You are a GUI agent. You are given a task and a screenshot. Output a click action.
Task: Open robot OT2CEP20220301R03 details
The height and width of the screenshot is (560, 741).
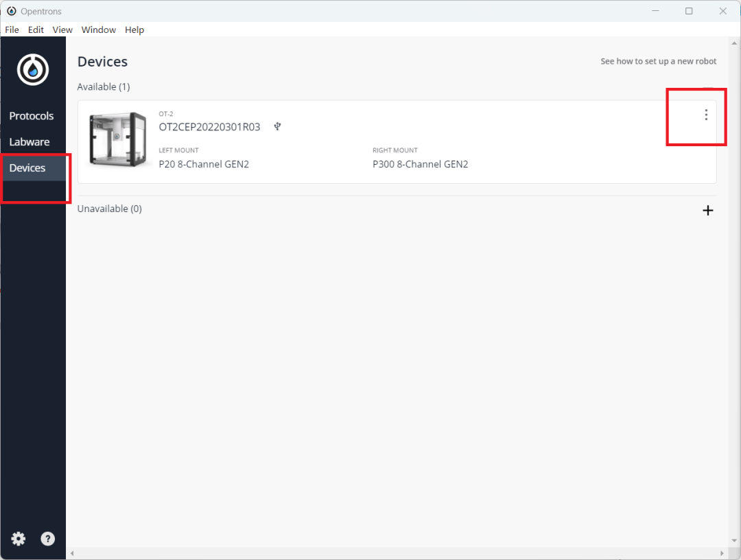pos(209,127)
